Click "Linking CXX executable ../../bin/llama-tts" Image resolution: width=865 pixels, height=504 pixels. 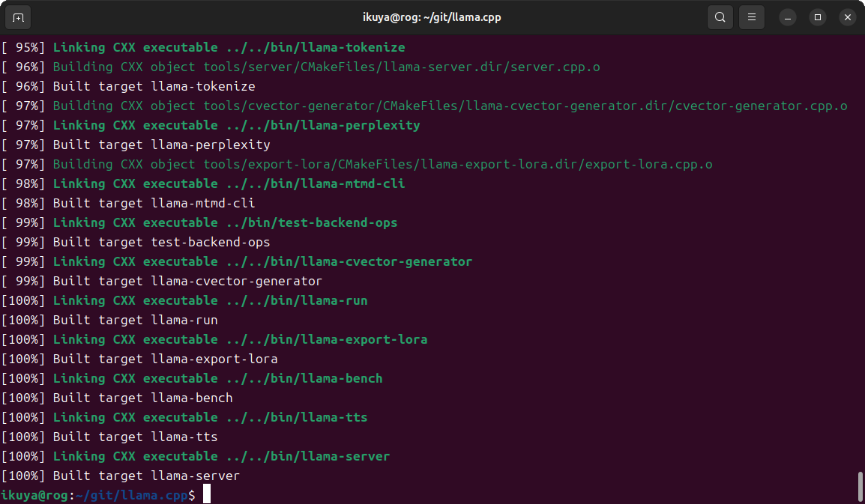click(210, 417)
